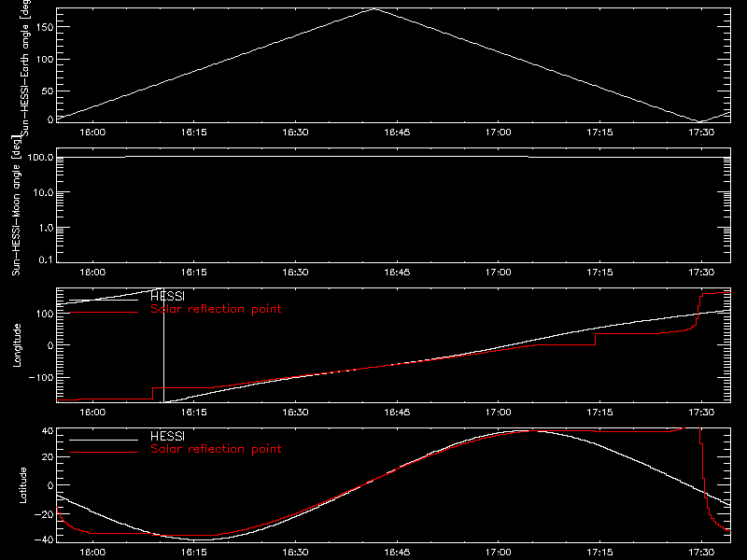The height and width of the screenshot is (560, 747).
Task: Click the 17:15 label below the Moon angle plot
Action: (x=599, y=272)
